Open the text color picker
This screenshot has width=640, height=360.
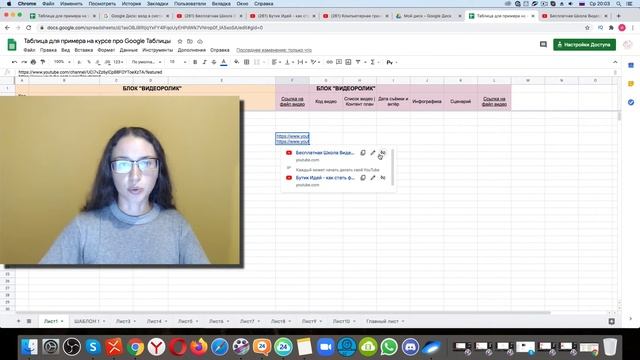(x=224, y=62)
